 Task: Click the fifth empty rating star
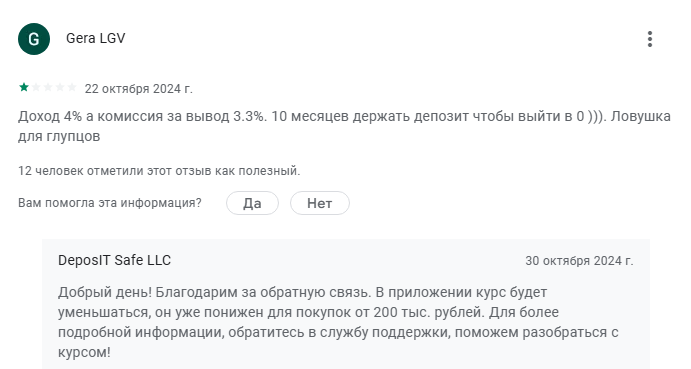click(x=72, y=87)
